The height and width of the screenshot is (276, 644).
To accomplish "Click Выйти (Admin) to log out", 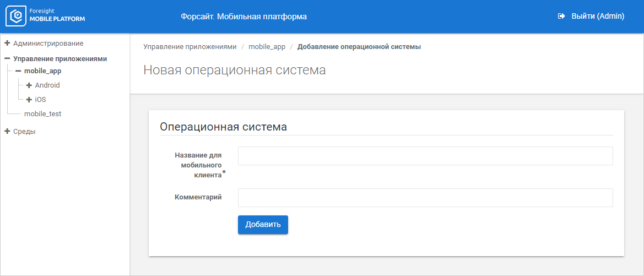I will coord(598,17).
